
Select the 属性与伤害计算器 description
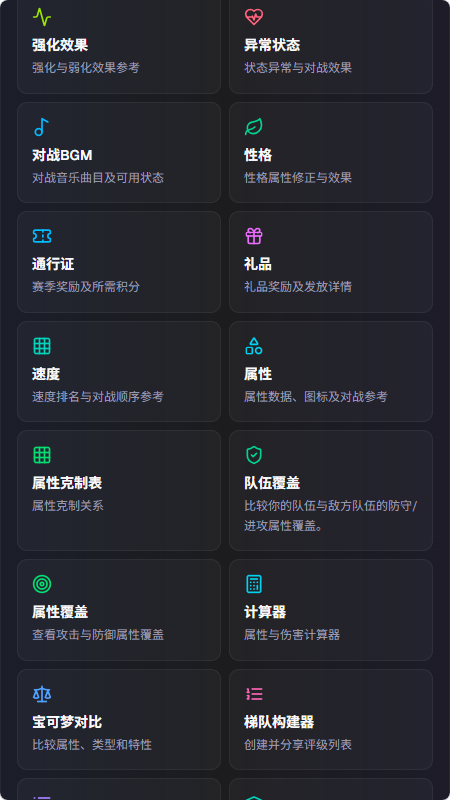tap(292, 635)
